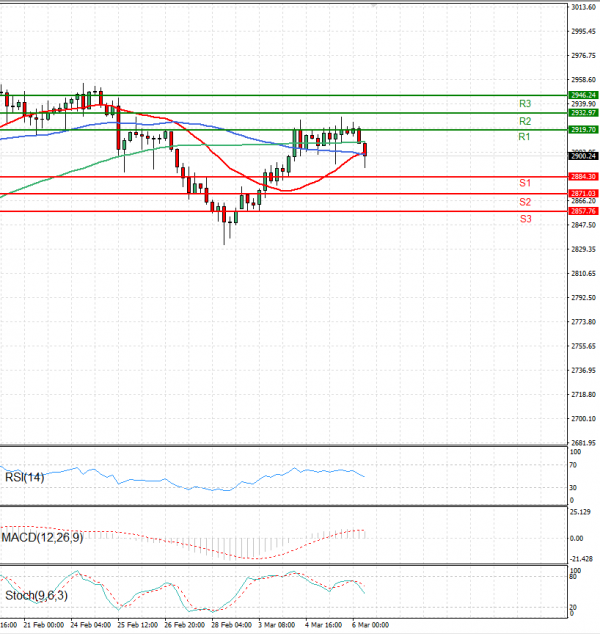Click the R3 resistance level label
The width and height of the screenshot is (600, 634).
coord(524,104)
